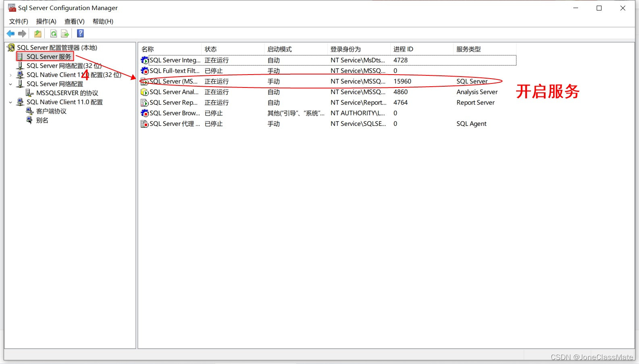
Task: Click the SQL Server (MS... service icon
Action: (x=144, y=81)
